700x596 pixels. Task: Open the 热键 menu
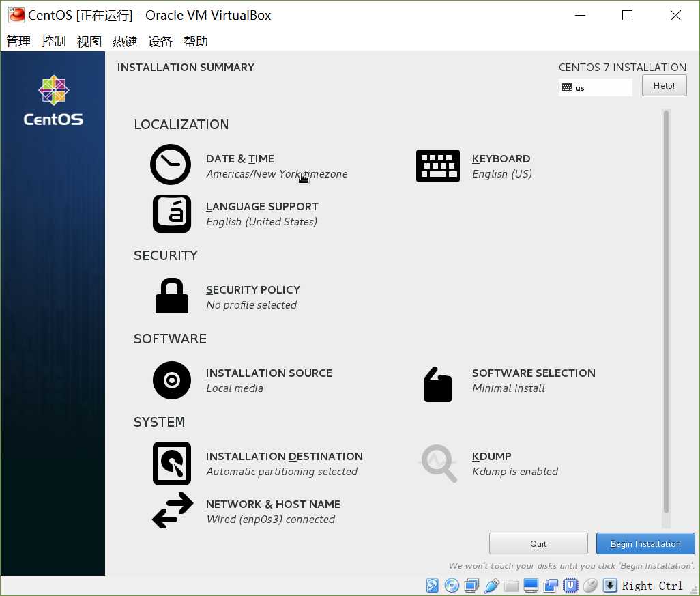(x=125, y=42)
